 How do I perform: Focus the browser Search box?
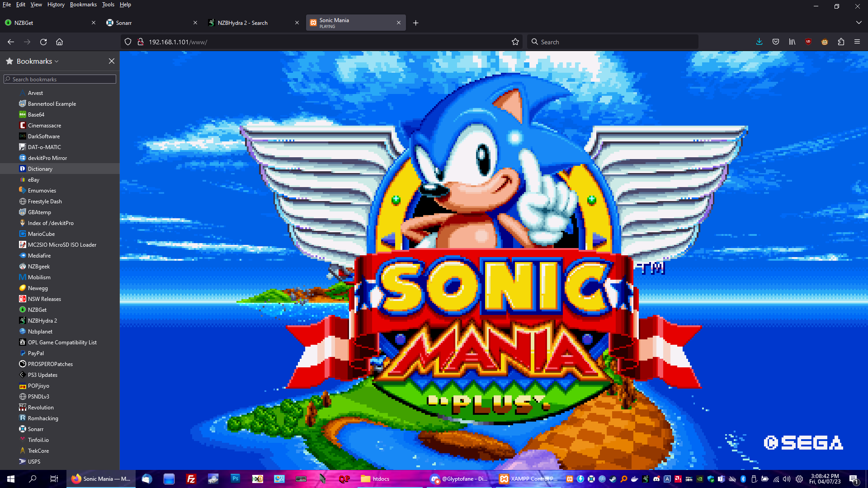613,42
